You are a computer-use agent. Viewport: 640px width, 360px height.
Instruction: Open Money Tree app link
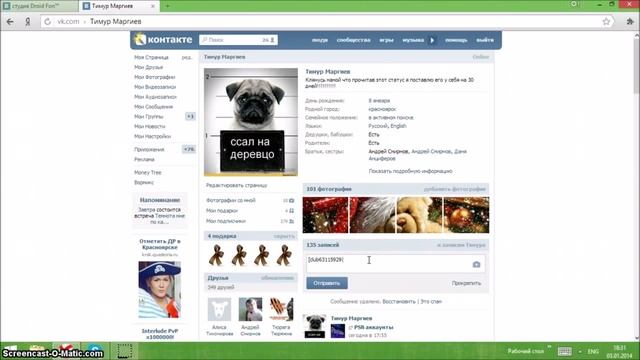pos(148,173)
